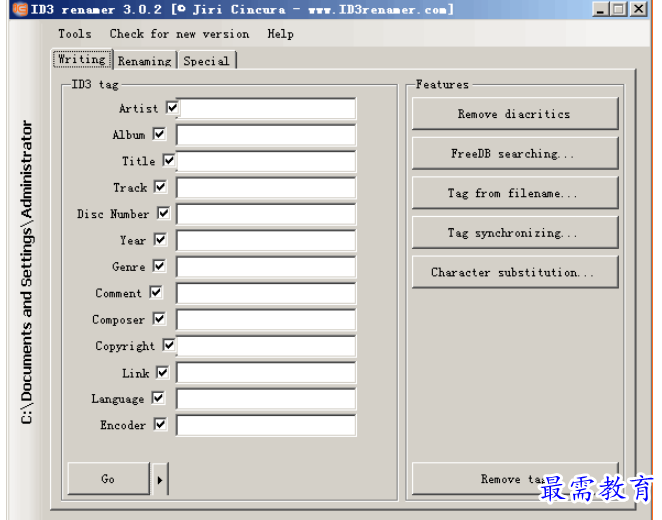Focus the Language input field
Screen dimensions: 662x520
click(x=266, y=399)
